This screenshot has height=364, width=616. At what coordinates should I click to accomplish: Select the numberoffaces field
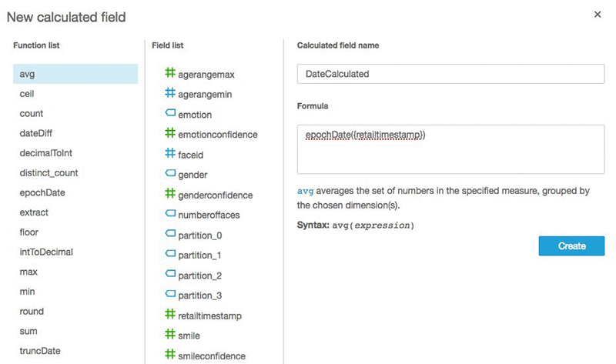[208, 215]
